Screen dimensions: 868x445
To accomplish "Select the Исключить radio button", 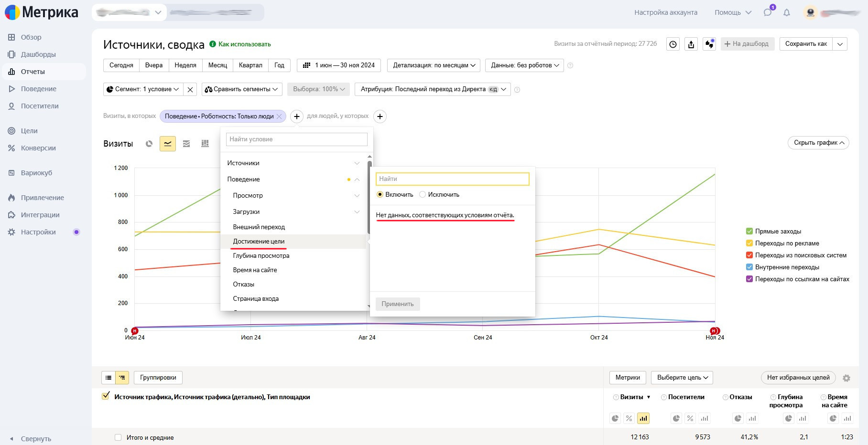I will tap(423, 195).
